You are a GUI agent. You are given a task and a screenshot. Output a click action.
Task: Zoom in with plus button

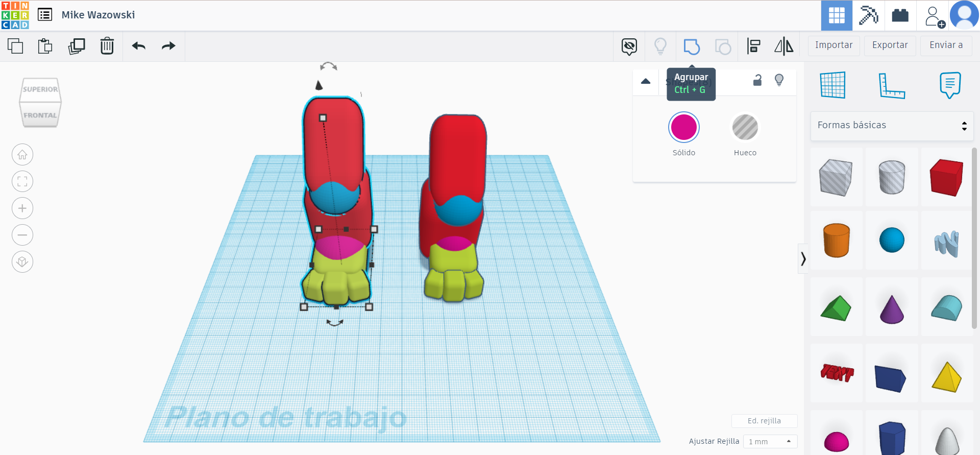(x=22, y=208)
